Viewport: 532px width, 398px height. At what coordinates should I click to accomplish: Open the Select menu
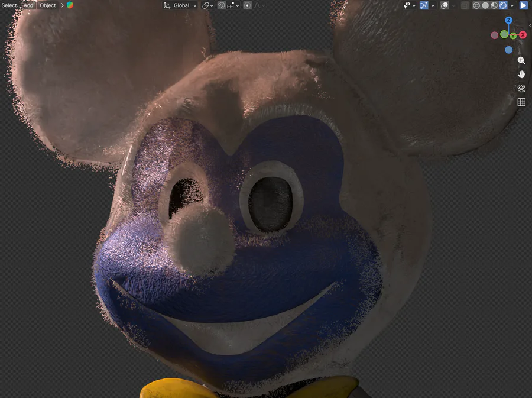click(x=9, y=5)
